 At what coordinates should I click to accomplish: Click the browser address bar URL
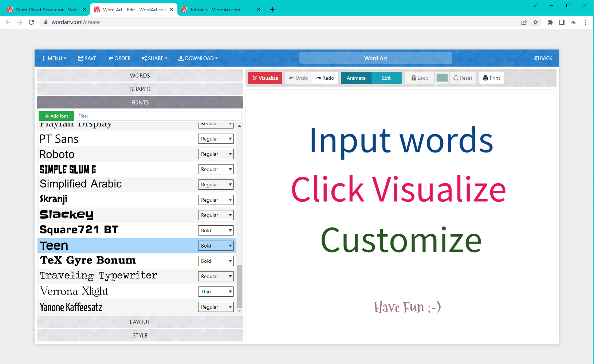pyautogui.click(x=76, y=22)
